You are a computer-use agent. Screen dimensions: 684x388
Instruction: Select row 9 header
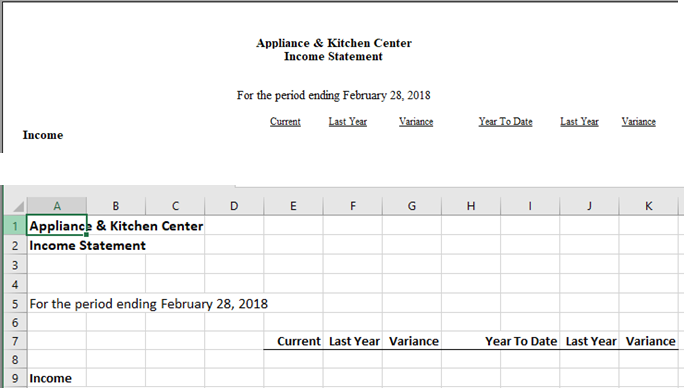(x=15, y=378)
